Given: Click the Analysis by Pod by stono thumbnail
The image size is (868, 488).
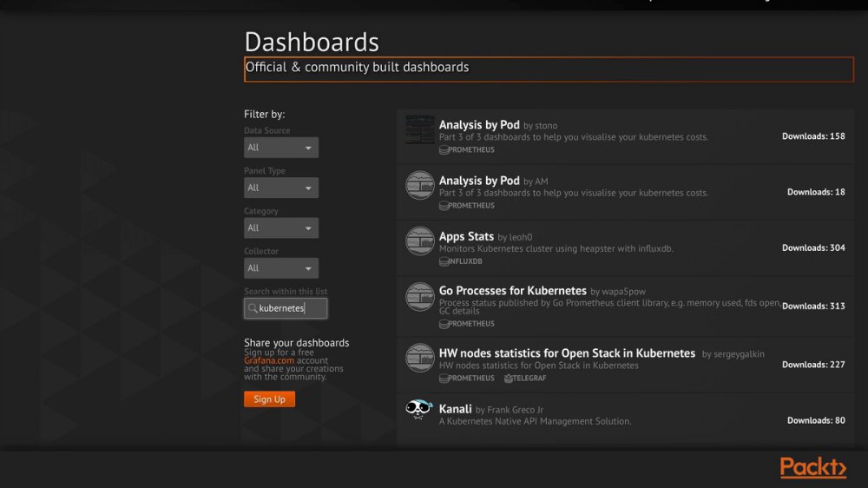Looking at the screenshot, I should [419, 129].
